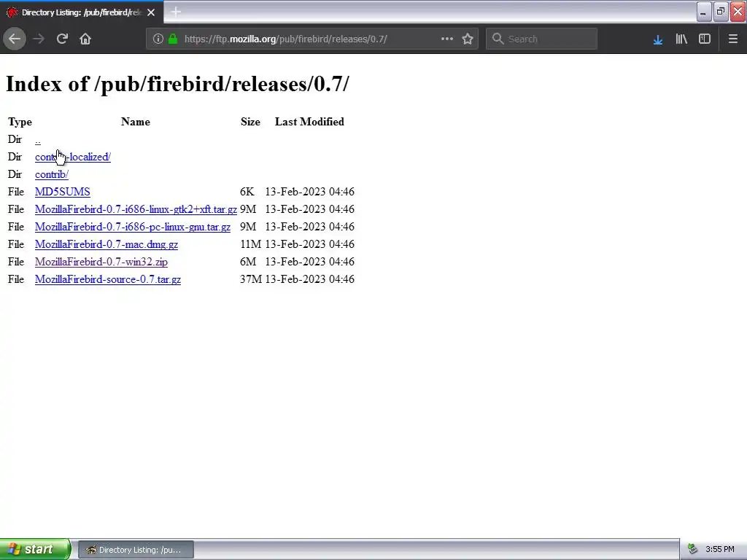
Task: Click the search magnifier icon
Action: [x=498, y=39]
